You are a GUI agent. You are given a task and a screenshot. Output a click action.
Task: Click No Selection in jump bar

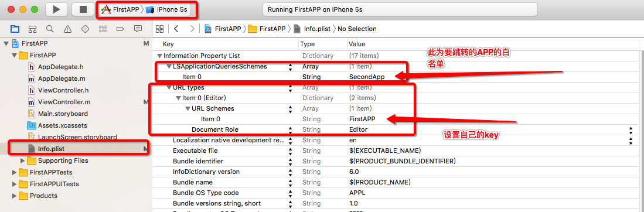(357, 29)
